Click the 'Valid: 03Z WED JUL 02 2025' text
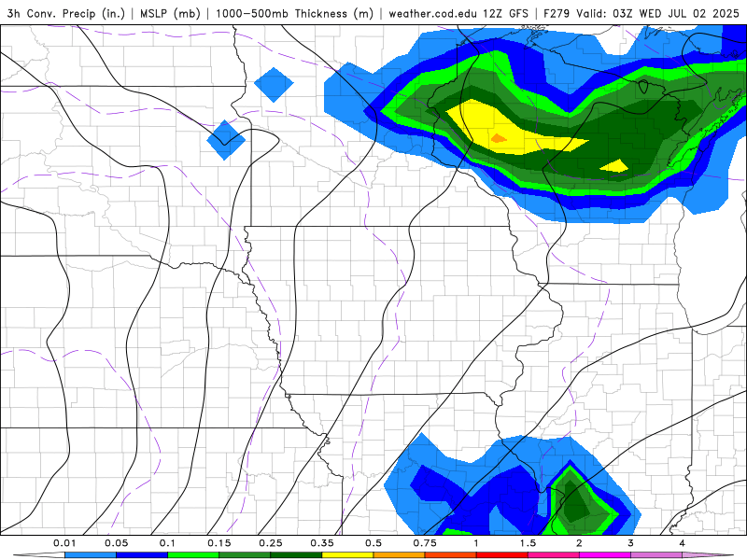 click(658, 13)
